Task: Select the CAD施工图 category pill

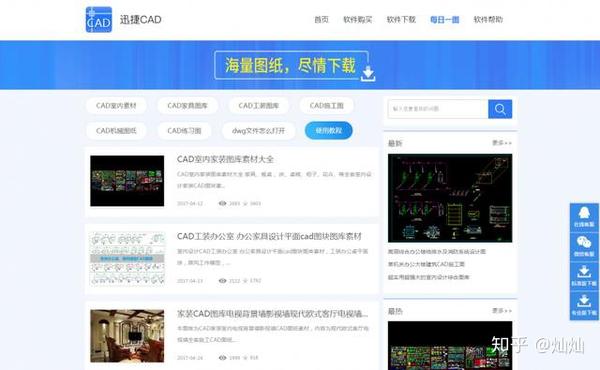Action: [326, 106]
